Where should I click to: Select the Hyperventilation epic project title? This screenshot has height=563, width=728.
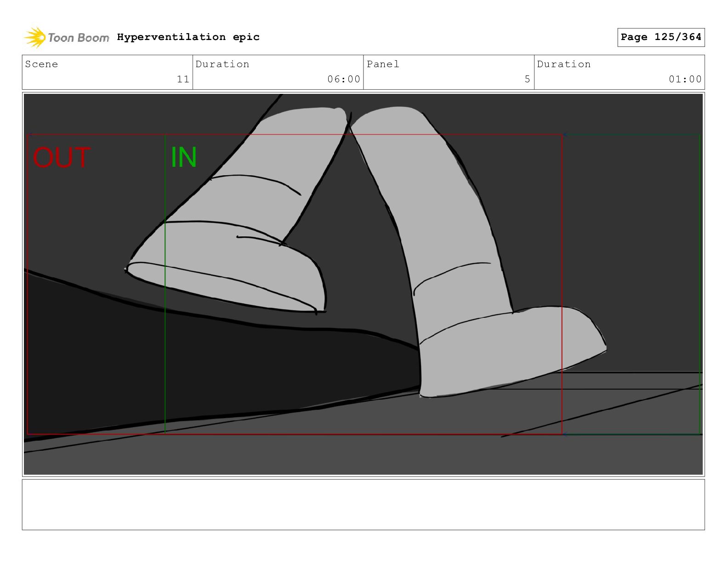click(x=188, y=37)
